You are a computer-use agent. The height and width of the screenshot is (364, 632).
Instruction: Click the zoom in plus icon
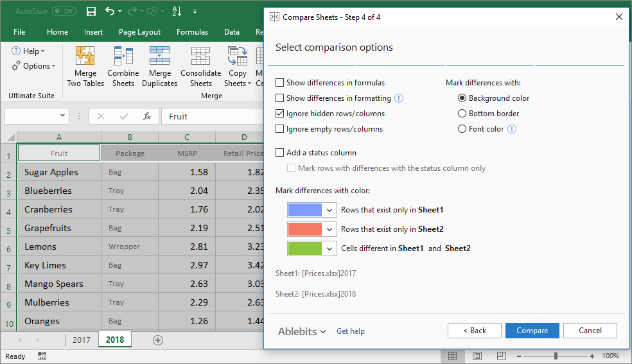pyautogui.click(x=592, y=356)
